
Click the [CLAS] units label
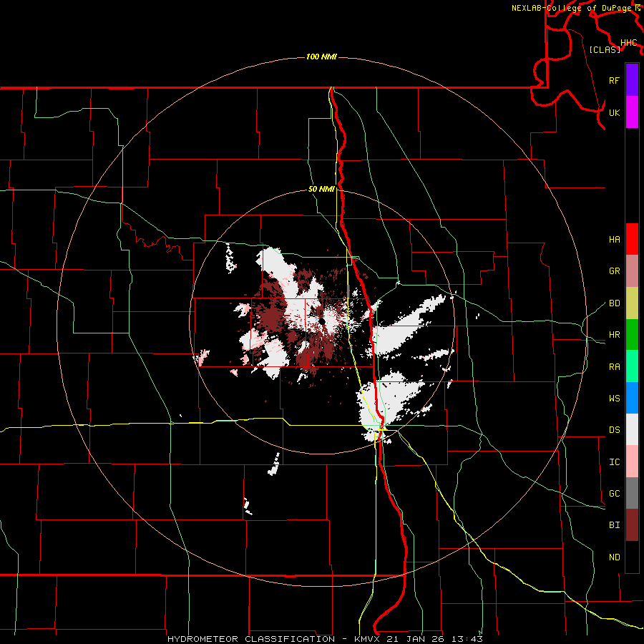coord(605,49)
